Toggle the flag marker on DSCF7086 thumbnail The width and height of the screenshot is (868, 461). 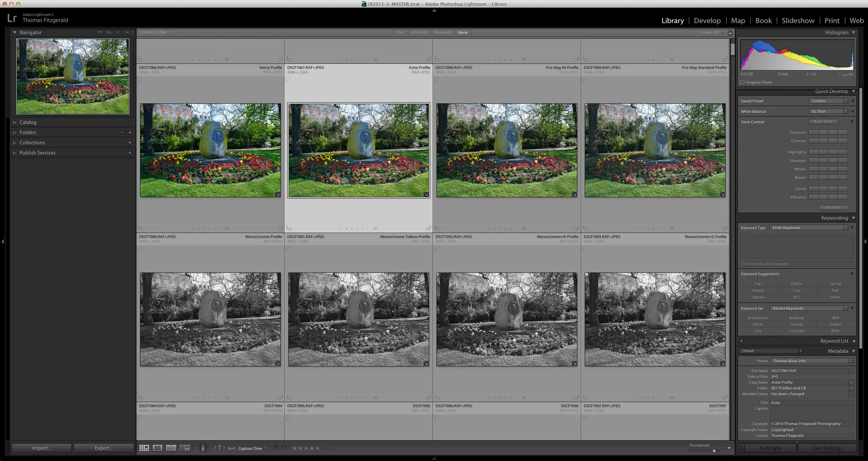pyautogui.click(x=140, y=79)
